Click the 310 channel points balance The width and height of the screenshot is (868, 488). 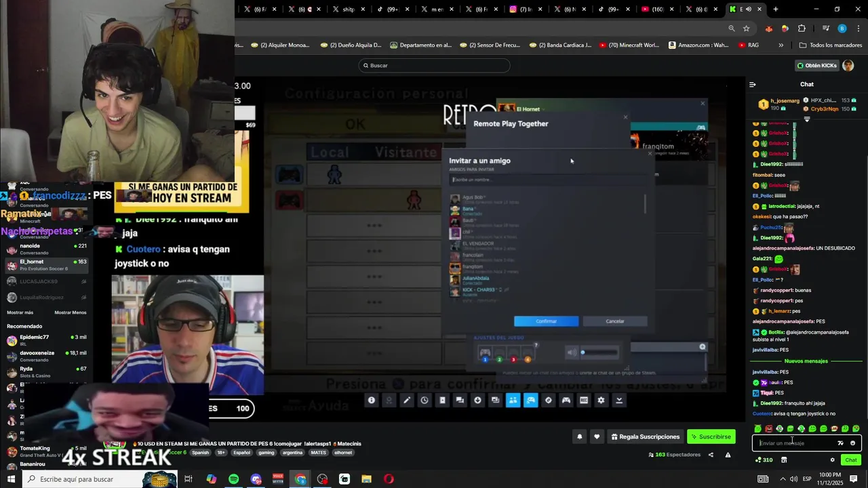[764, 460]
